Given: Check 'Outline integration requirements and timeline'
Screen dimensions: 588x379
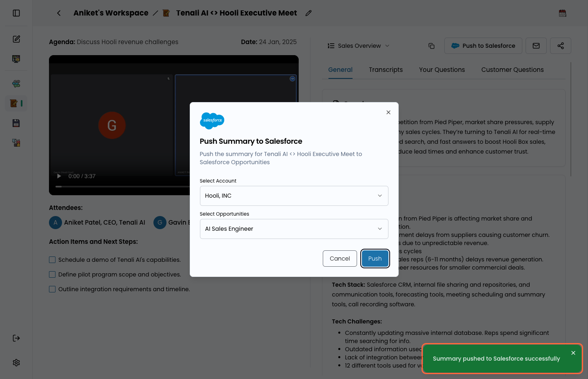Looking at the screenshot, I should [x=52, y=289].
